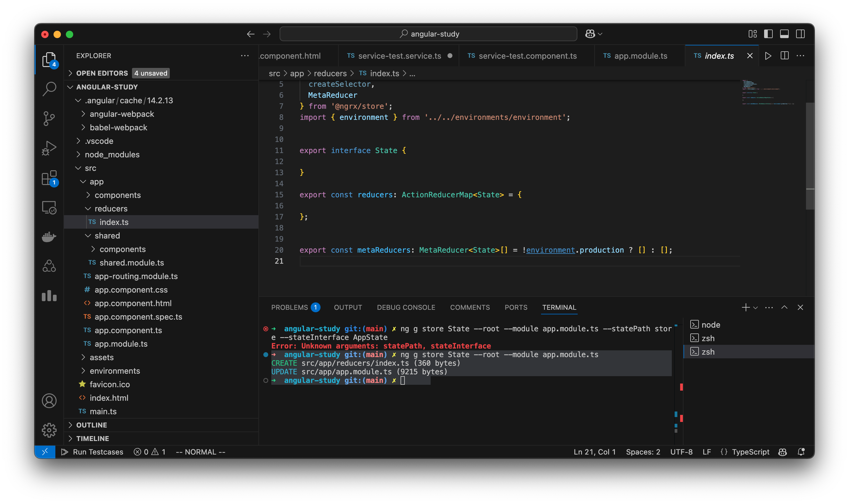Open the Remote Explorer view
The height and width of the screenshot is (504, 849).
[49, 207]
